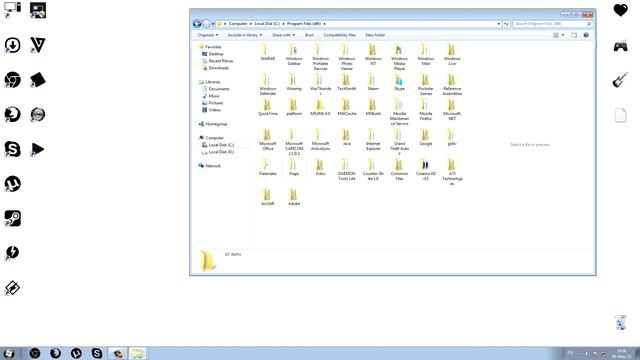Click the New folder button
The image size is (640, 360).
(x=375, y=35)
